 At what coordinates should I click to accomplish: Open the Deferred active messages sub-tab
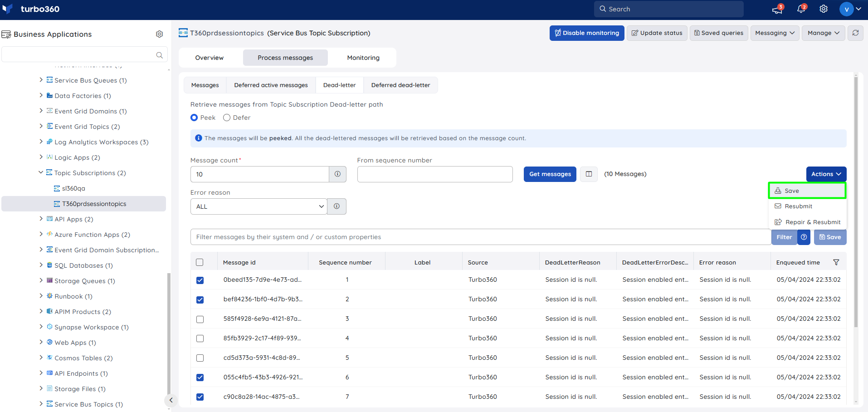point(271,85)
